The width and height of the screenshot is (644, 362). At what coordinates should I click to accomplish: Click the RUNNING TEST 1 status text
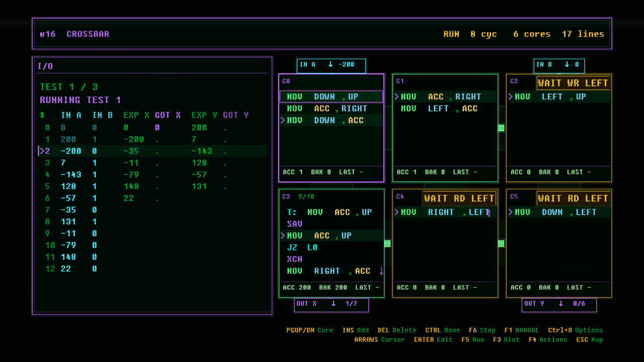click(80, 100)
